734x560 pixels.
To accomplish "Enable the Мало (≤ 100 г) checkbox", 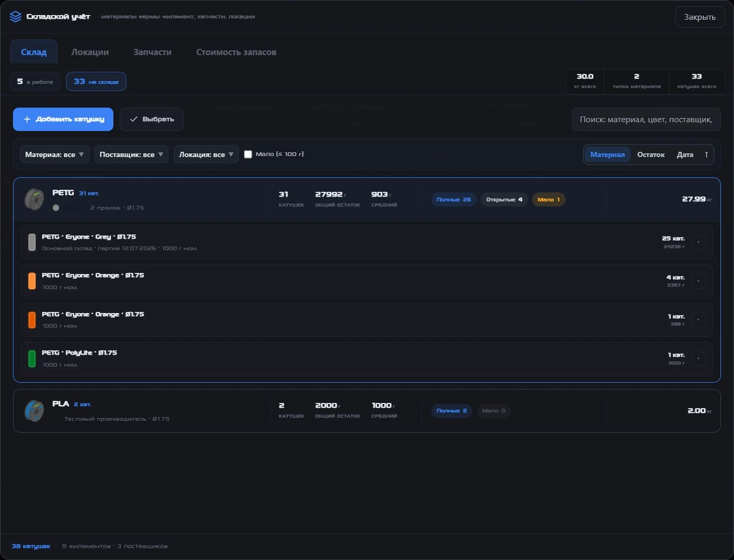I will coord(248,154).
